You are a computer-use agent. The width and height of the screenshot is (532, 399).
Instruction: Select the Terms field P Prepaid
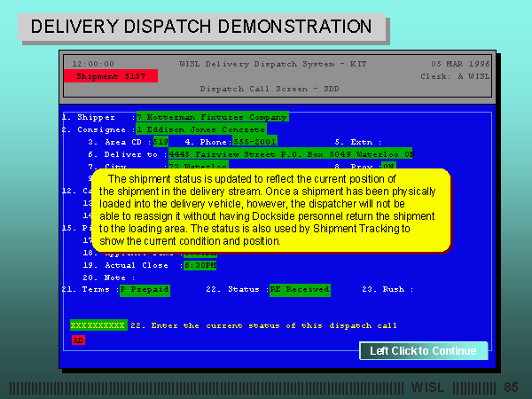146,289
